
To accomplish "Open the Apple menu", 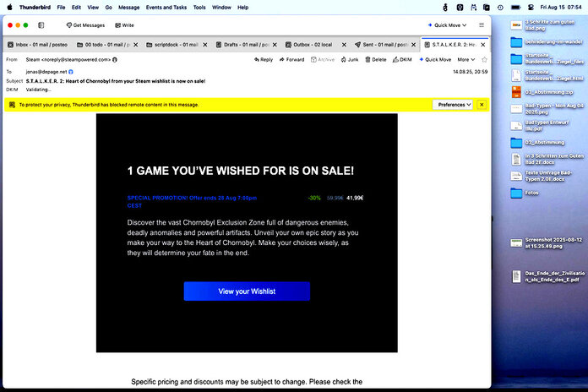I will pyautogui.click(x=9, y=7).
